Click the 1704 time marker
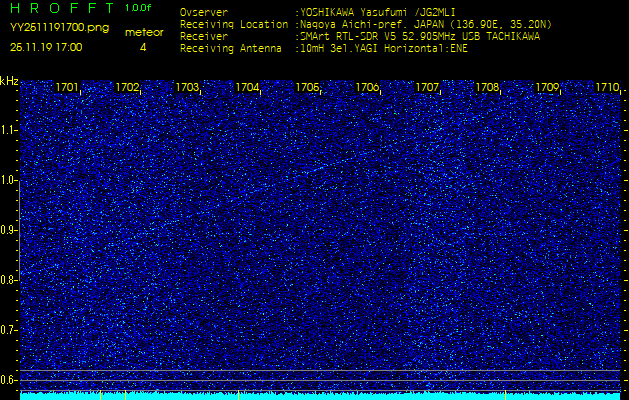 [248, 88]
